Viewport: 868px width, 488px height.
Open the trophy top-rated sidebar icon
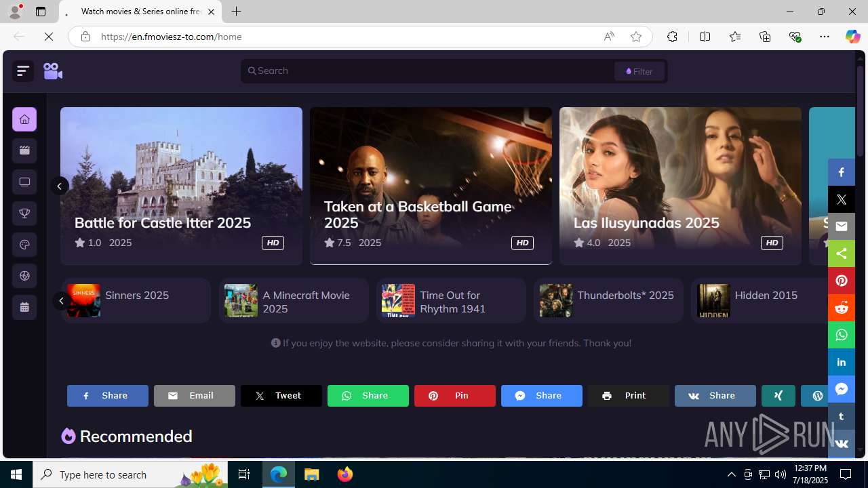coord(24,213)
